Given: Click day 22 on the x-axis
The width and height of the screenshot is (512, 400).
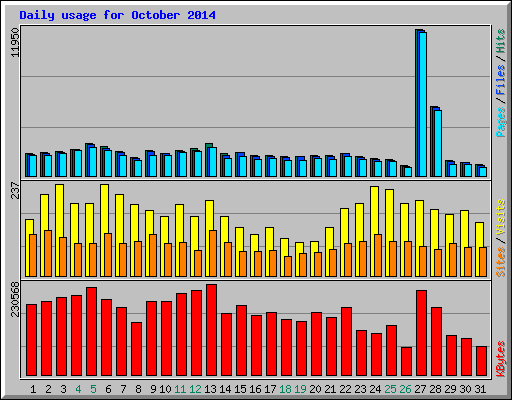Looking at the screenshot, I should (345, 389).
